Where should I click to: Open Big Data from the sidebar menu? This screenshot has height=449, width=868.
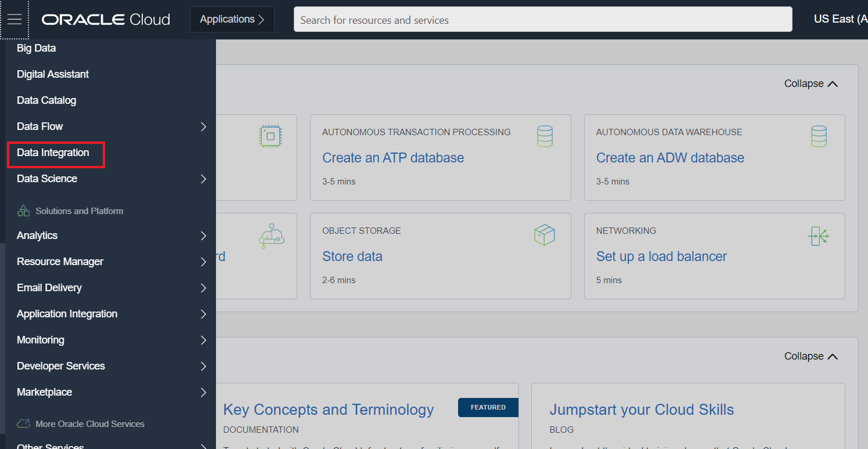click(x=36, y=48)
